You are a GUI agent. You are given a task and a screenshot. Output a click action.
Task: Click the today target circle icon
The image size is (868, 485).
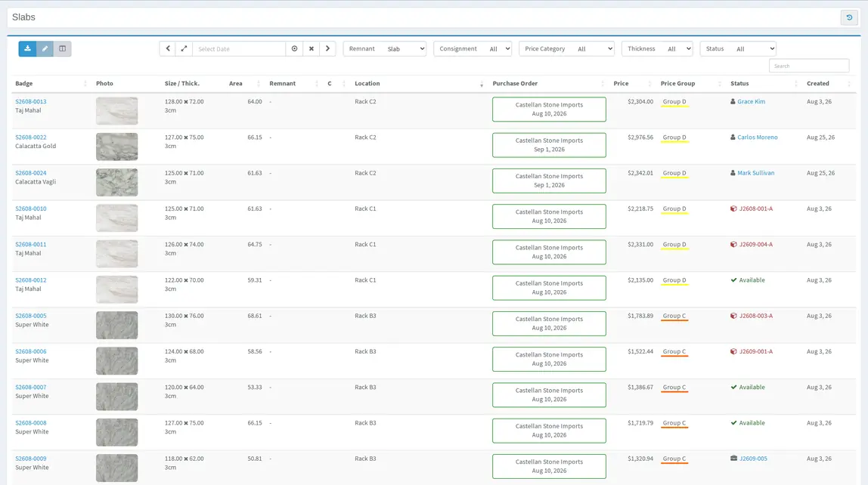click(295, 48)
